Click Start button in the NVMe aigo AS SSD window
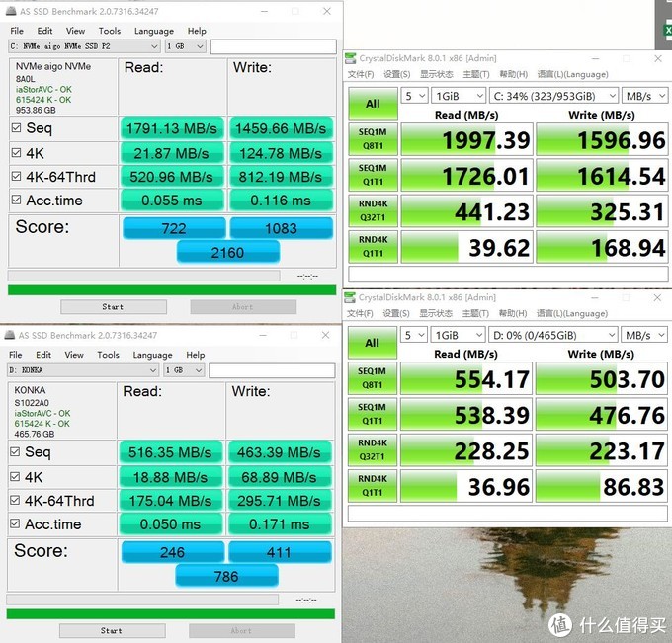Image resolution: width=672 pixels, height=643 pixels. tap(113, 306)
